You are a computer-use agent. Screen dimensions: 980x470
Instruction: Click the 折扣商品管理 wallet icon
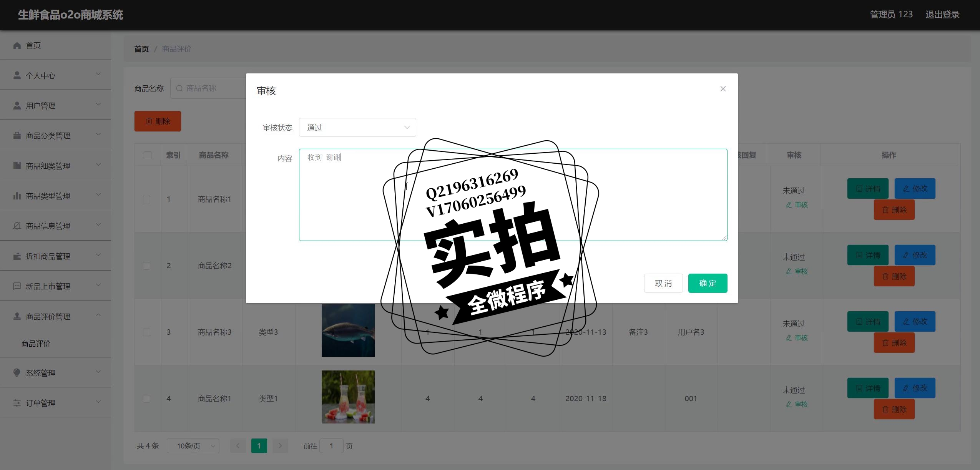pos(17,256)
